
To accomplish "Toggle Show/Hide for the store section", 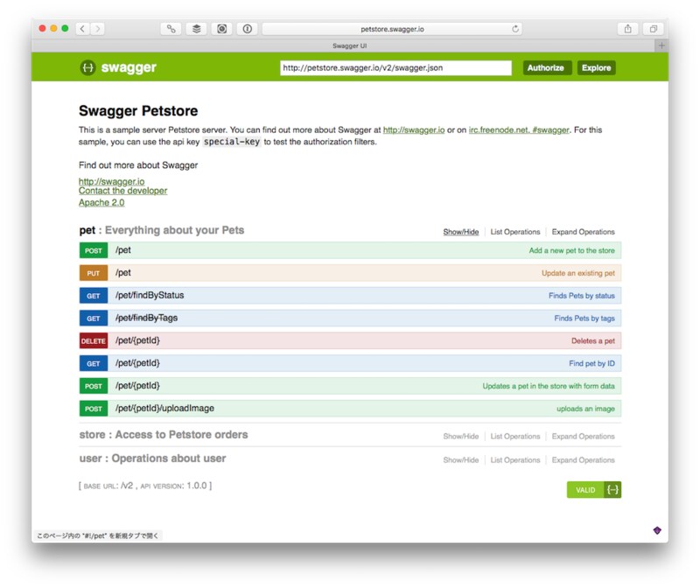I will [460, 436].
